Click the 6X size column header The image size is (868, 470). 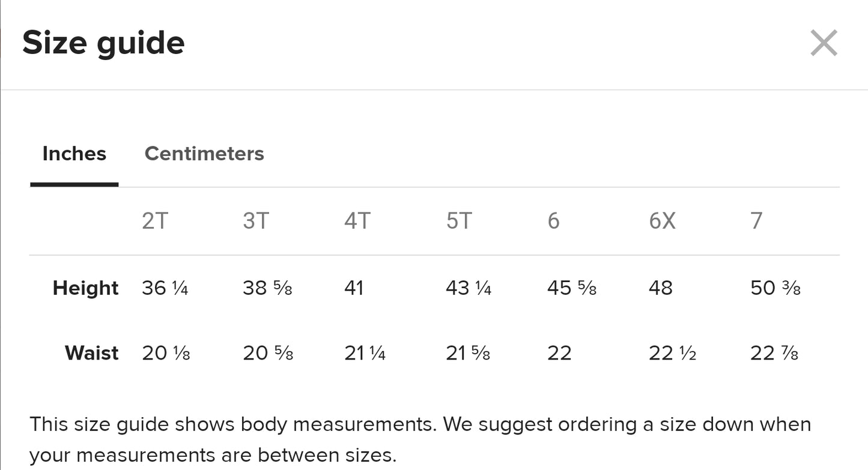point(662,221)
